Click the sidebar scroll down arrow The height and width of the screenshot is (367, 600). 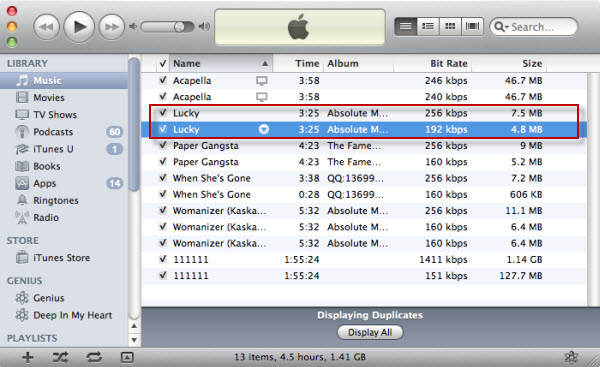[134, 339]
